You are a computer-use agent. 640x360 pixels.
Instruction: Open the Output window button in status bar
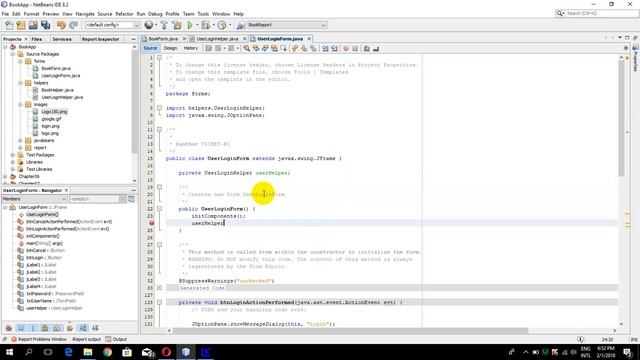[x=116, y=340]
